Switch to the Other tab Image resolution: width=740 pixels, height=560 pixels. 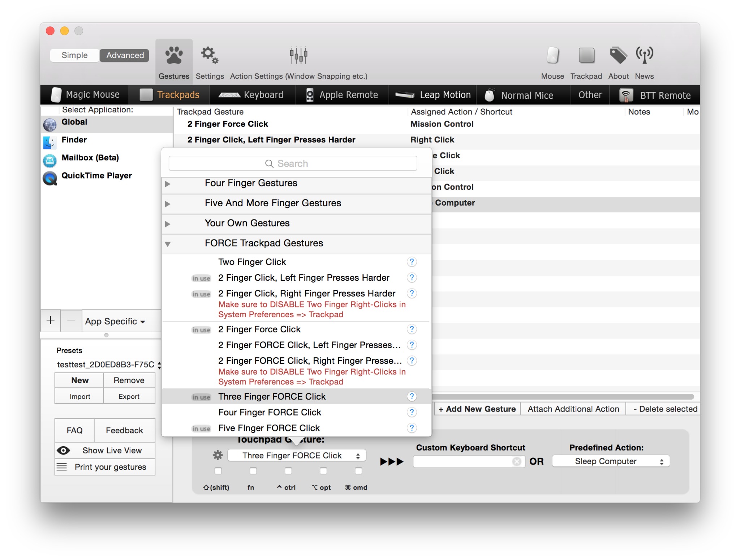(x=590, y=95)
